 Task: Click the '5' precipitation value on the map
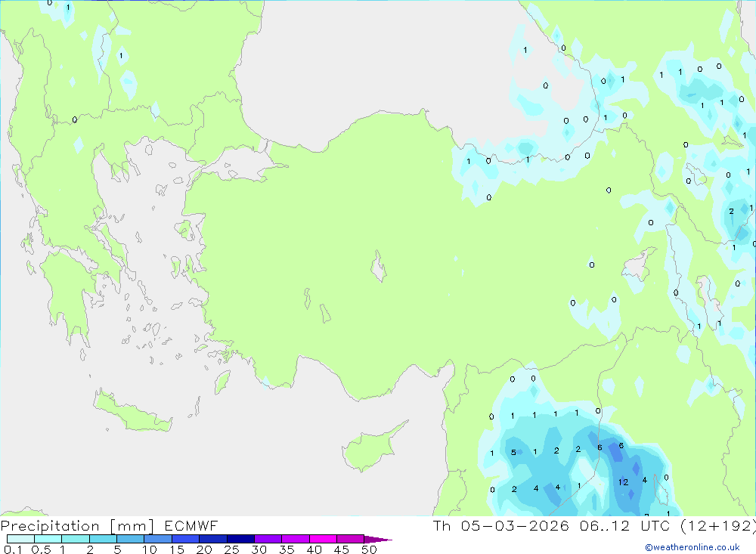[x=513, y=452]
